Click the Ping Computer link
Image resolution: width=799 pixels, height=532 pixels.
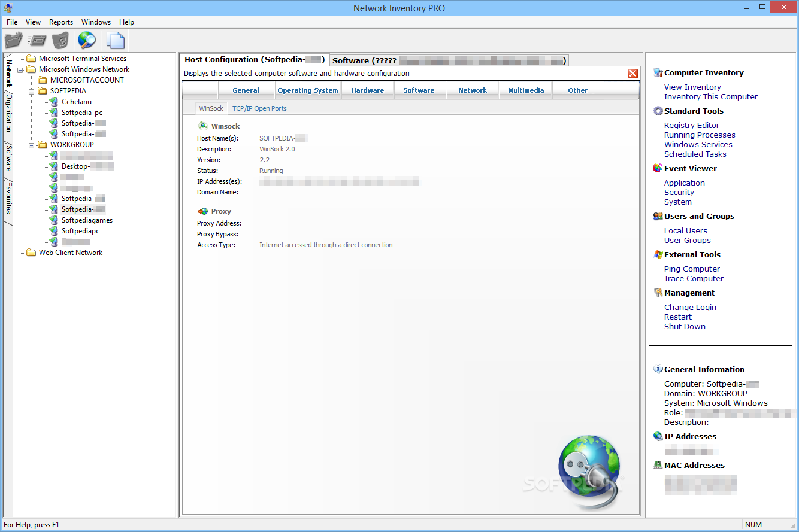point(692,269)
